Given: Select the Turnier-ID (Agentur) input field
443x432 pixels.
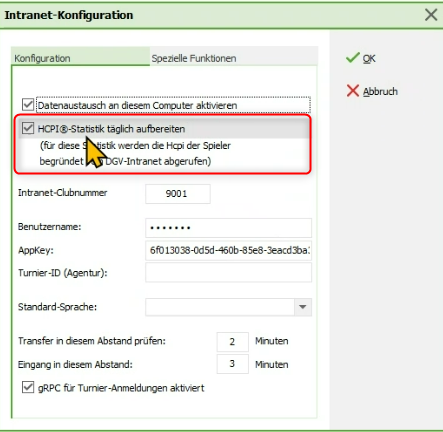Looking at the screenshot, I should click(228, 273).
